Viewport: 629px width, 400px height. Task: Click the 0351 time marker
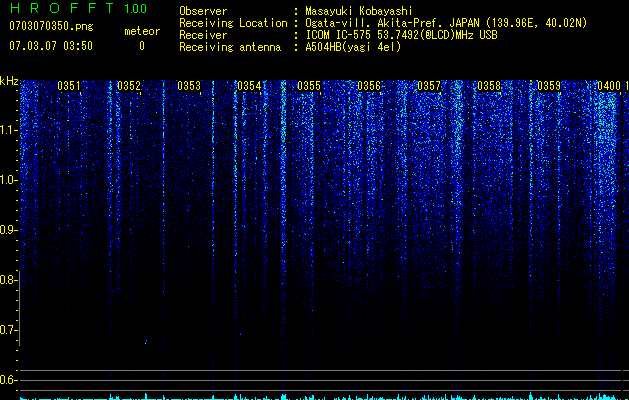click(x=69, y=86)
